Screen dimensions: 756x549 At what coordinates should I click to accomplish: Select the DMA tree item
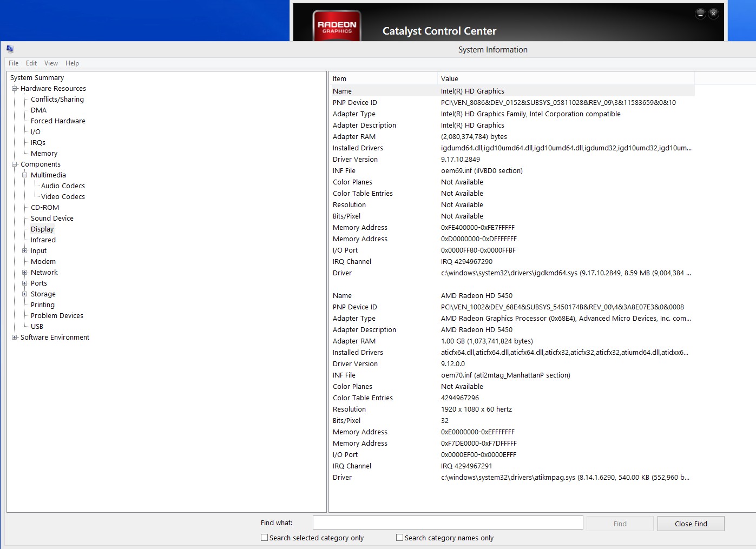point(38,110)
